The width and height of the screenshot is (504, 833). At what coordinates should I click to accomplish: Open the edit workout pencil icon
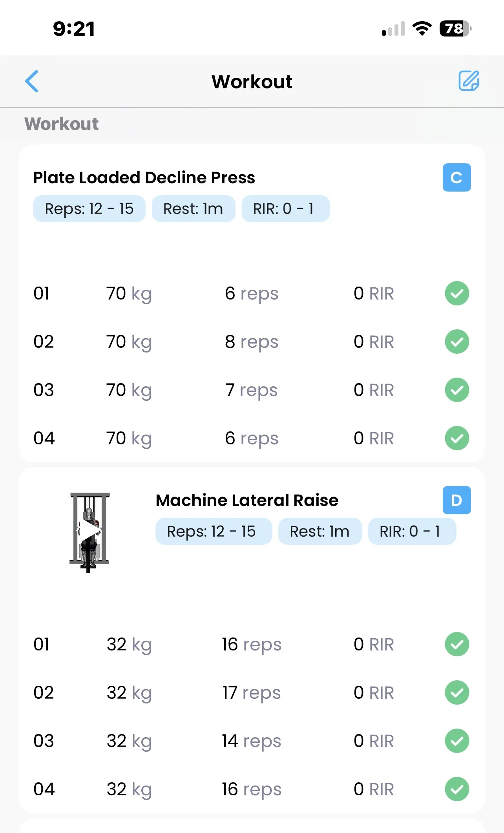469,81
